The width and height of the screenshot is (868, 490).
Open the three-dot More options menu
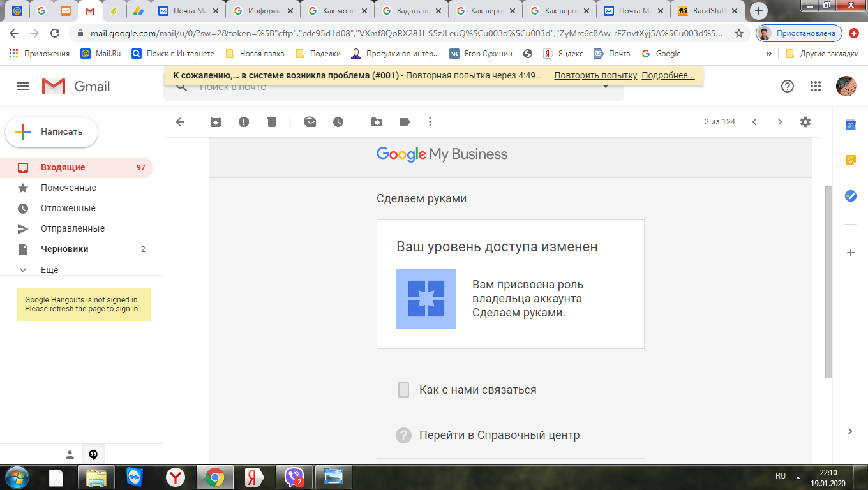click(430, 122)
